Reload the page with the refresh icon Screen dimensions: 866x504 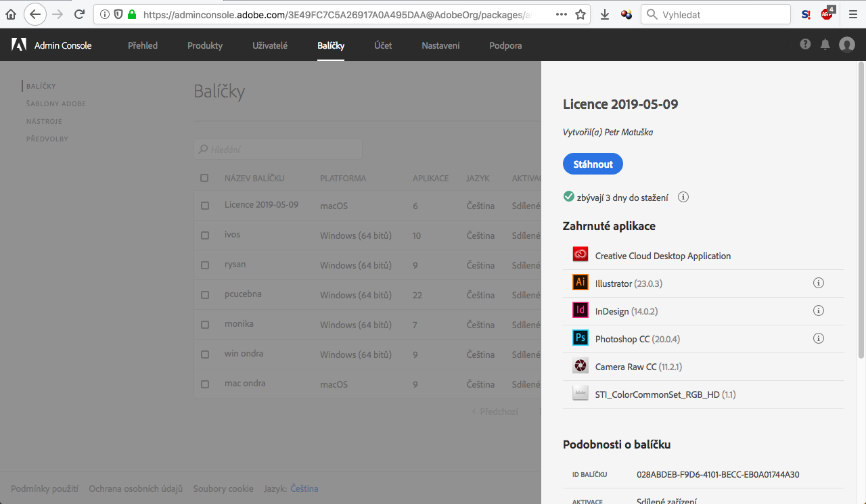click(x=80, y=14)
